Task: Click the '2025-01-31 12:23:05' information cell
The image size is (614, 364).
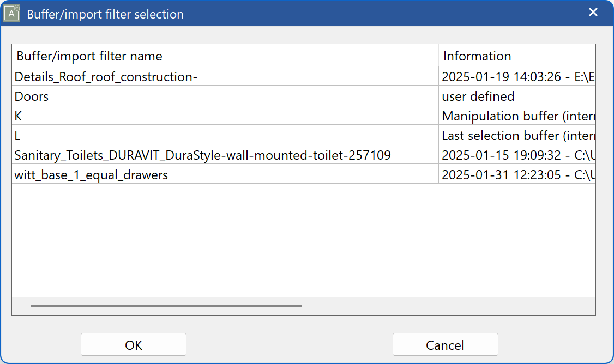Action: (517, 174)
